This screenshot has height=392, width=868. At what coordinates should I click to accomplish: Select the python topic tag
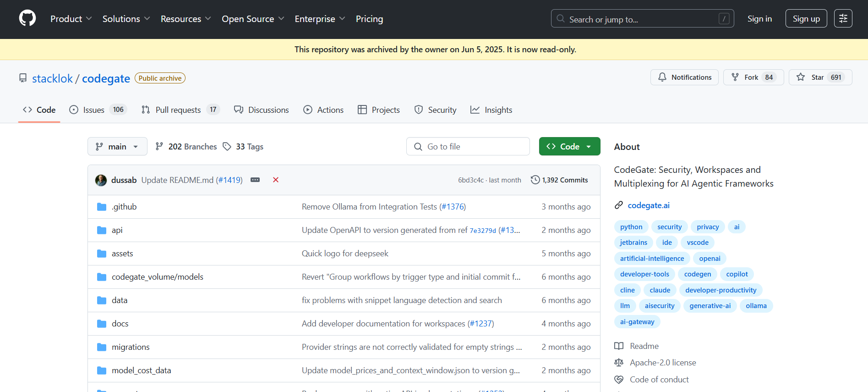click(631, 226)
